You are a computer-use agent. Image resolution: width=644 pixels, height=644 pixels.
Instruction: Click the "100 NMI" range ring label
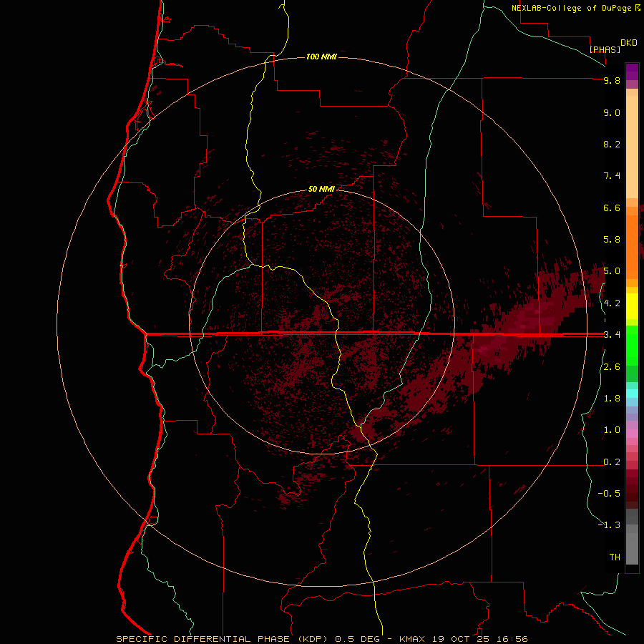click(321, 57)
